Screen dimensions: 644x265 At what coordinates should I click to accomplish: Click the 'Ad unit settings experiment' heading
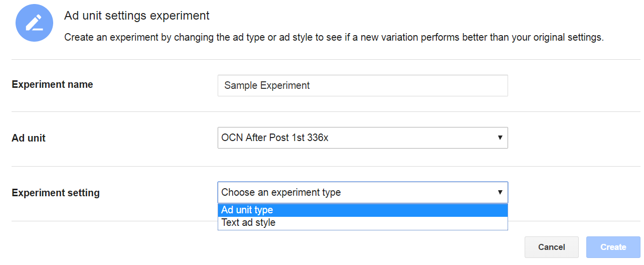[x=137, y=16]
